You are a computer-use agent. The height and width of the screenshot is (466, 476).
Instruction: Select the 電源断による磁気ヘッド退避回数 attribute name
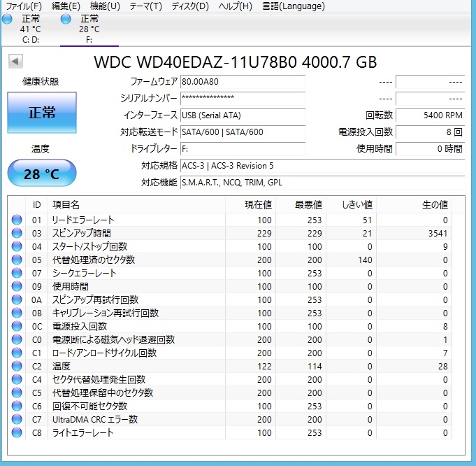tap(113, 339)
